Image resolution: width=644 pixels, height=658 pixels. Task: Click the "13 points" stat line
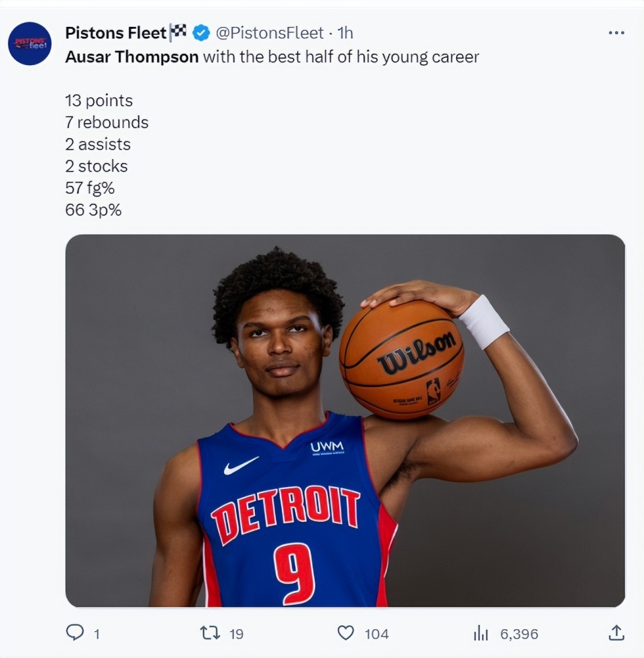(x=99, y=101)
